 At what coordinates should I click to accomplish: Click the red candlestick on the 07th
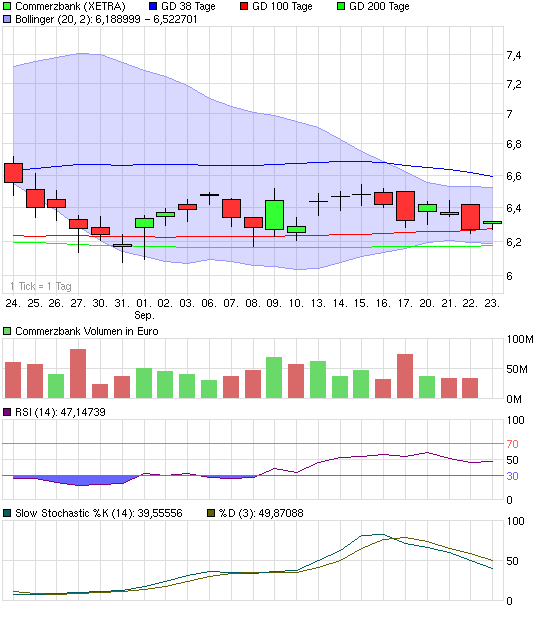point(231,208)
